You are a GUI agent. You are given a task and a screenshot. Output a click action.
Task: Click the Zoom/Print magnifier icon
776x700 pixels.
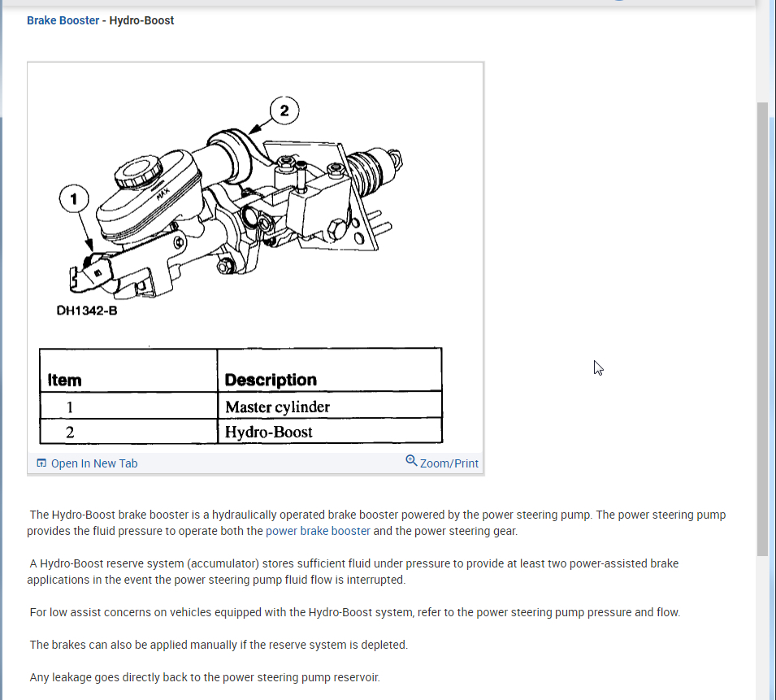click(411, 461)
